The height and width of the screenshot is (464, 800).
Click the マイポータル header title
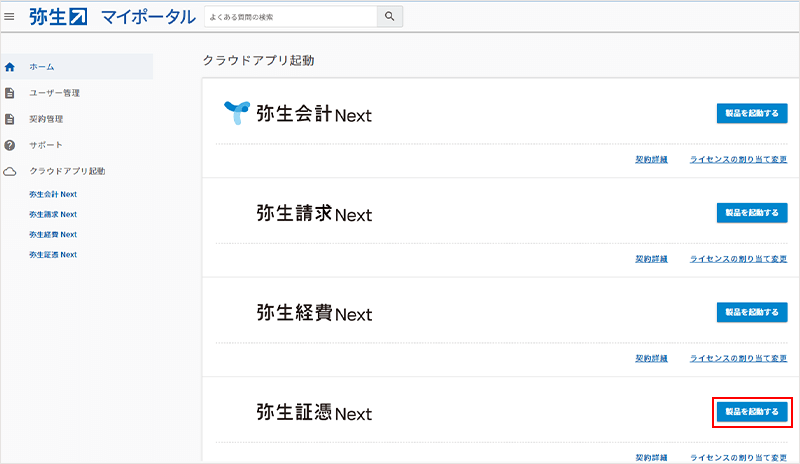pos(148,17)
